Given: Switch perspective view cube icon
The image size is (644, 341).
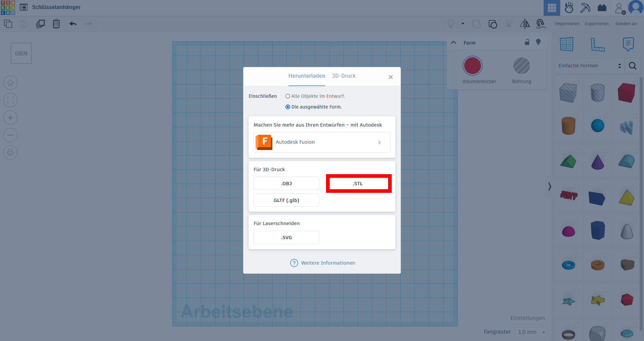Looking at the screenshot, I should [x=10, y=152].
